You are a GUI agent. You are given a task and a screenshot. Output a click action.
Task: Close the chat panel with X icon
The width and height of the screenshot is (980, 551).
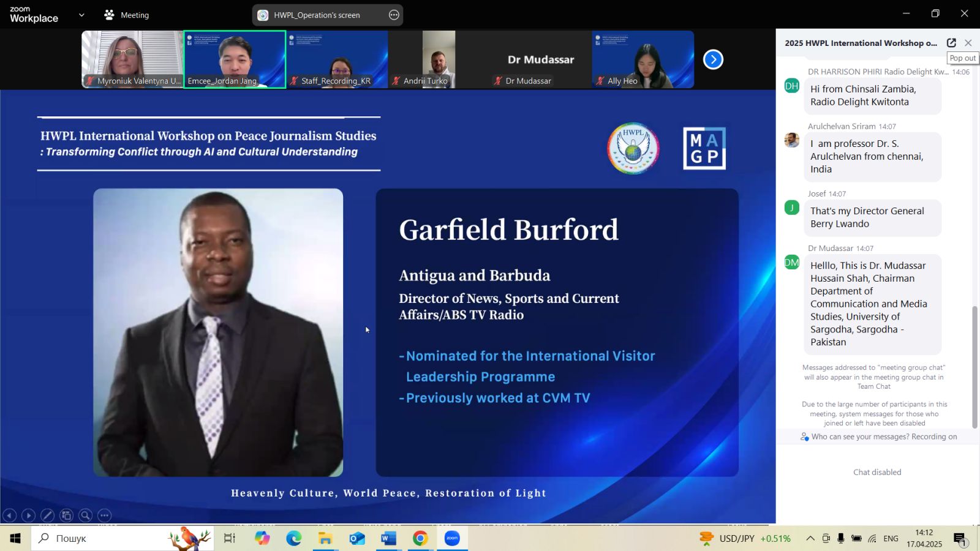968,43
